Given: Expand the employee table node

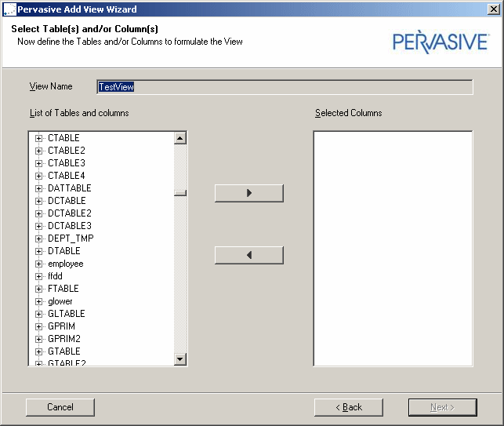Looking at the screenshot, I should click(38, 264).
